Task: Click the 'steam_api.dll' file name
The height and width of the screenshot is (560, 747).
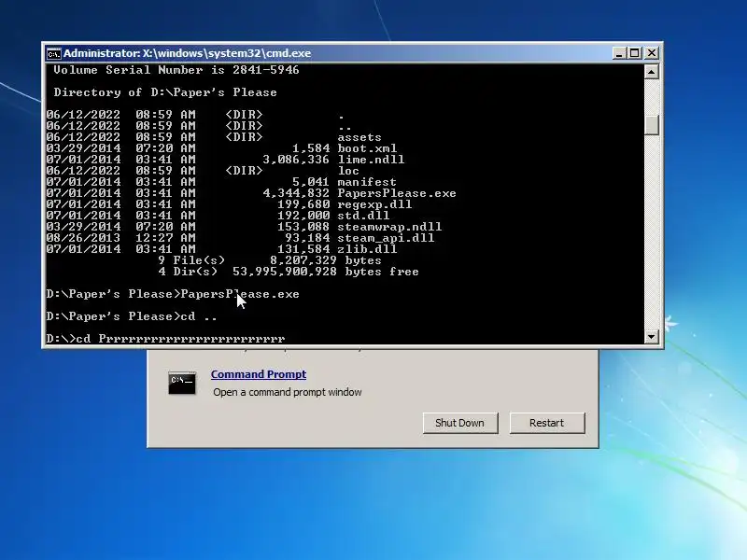Action: pyautogui.click(x=386, y=238)
